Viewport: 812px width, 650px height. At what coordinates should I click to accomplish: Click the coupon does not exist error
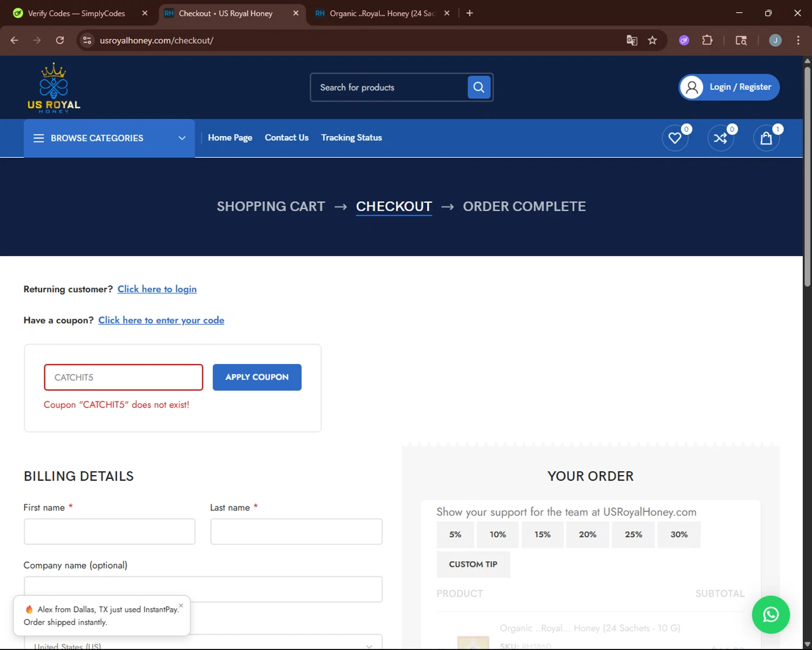116,405
